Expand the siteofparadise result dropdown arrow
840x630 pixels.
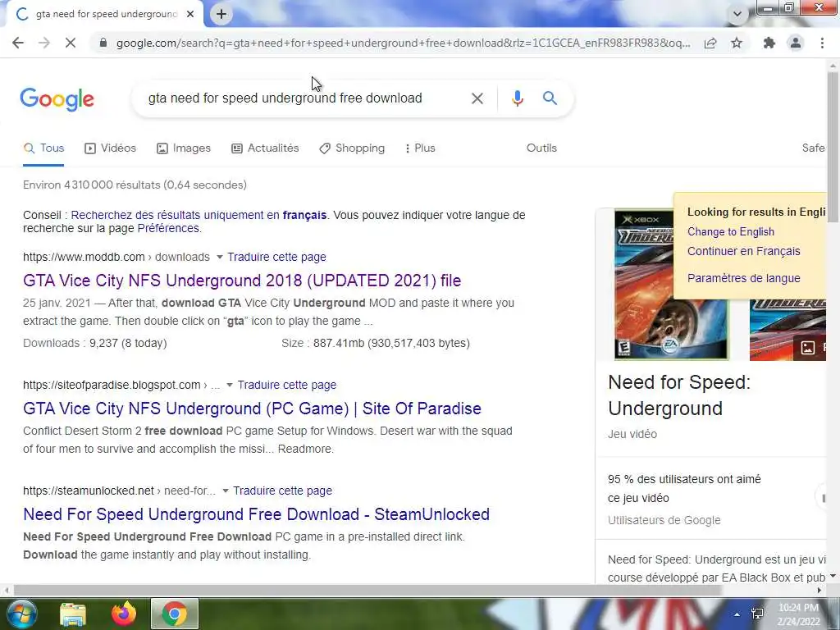230,386
